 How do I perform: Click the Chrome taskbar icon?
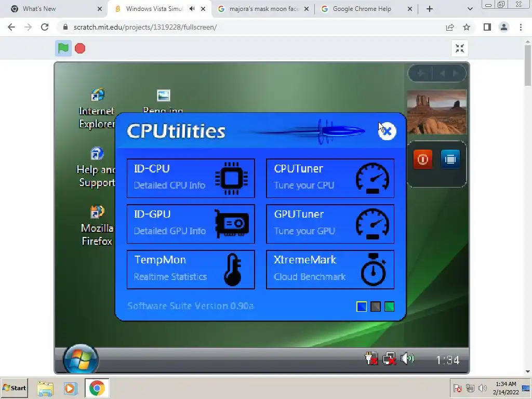97,388
